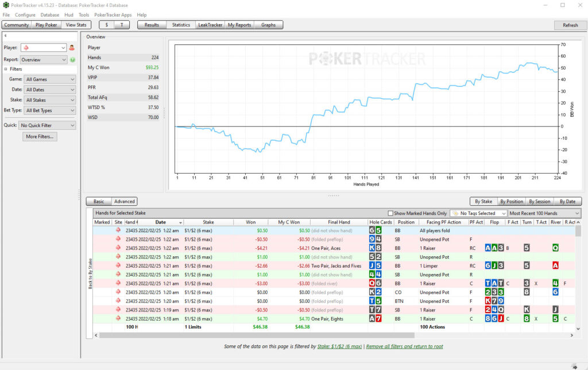This screenshot has height=370, width=588.
Task: Click the flop cards K 7 9
Action: coord(494,301)
